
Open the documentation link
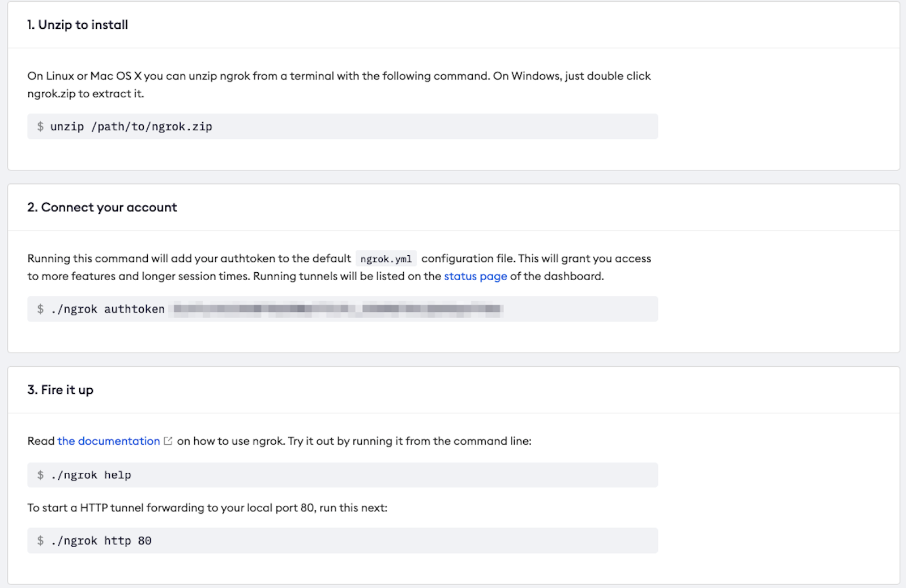point(108,441)
